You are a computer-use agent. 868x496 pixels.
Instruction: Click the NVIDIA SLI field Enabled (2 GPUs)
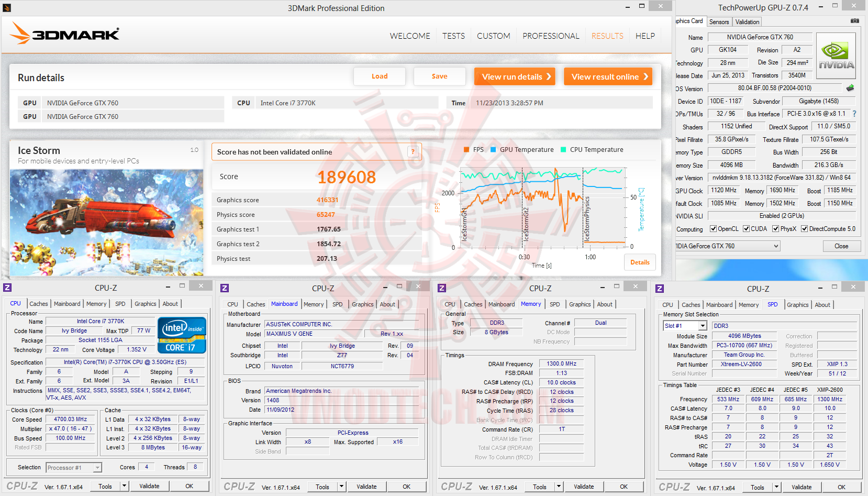click(782, 216)
